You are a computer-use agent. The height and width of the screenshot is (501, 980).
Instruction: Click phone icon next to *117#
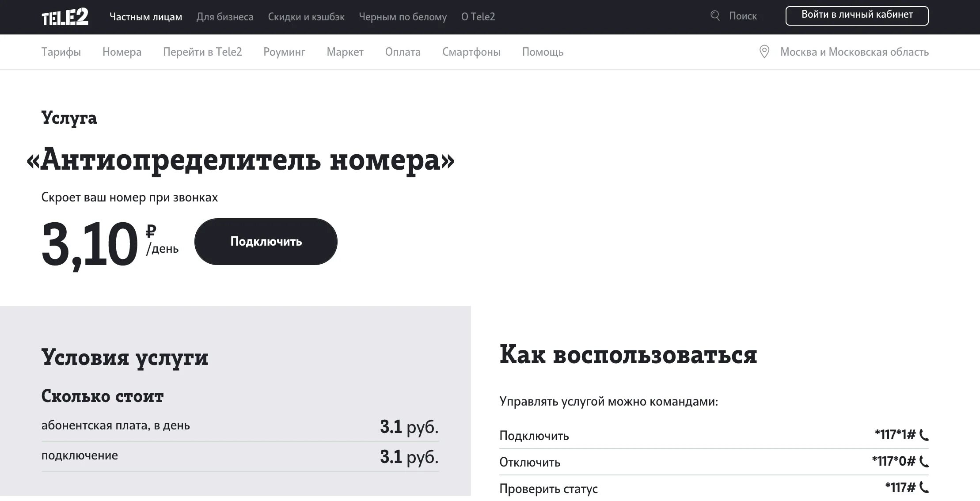click(x=924, y=488)
